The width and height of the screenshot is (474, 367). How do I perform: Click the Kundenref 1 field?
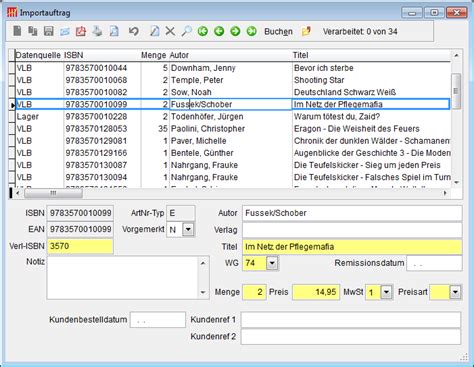351,320
